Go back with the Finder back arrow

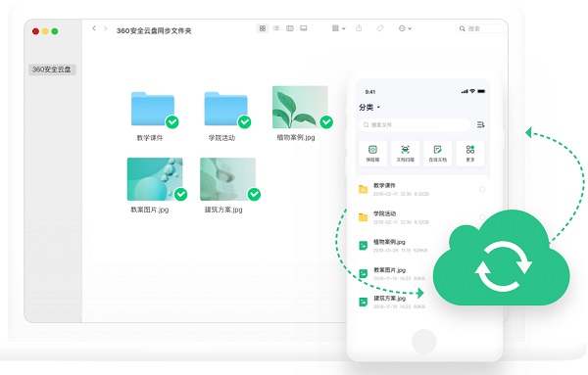[94, 28]
